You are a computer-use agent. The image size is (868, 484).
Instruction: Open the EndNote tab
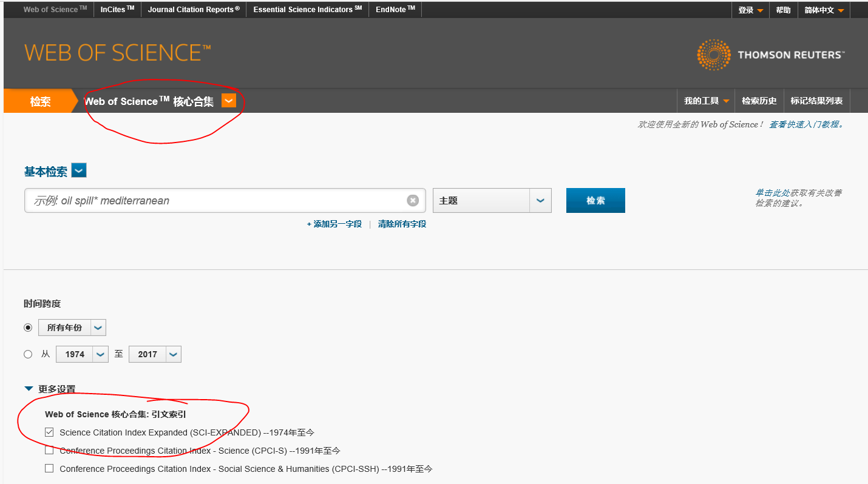395,10
